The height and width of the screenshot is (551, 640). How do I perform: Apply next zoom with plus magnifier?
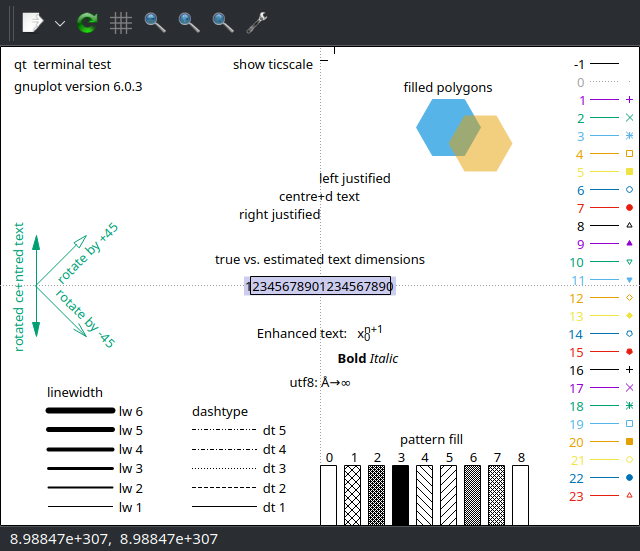[x=189, y=22]
